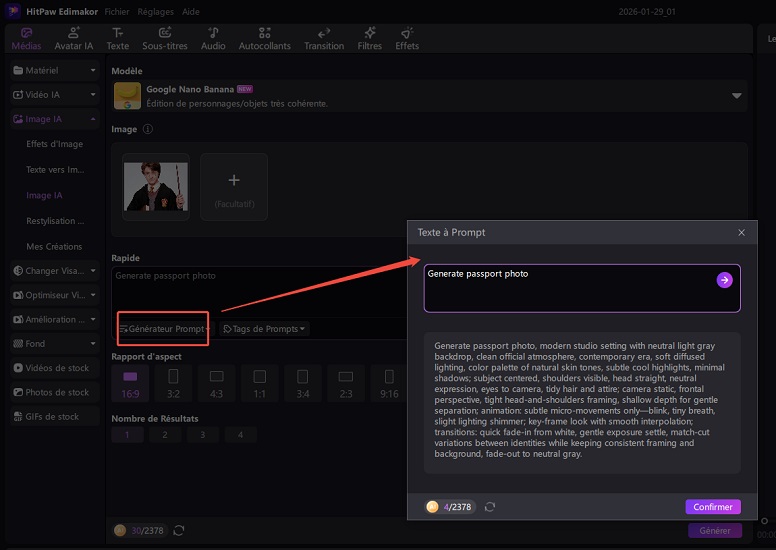Expand the Google Nano Banana model dropdown

pos(736,96)
